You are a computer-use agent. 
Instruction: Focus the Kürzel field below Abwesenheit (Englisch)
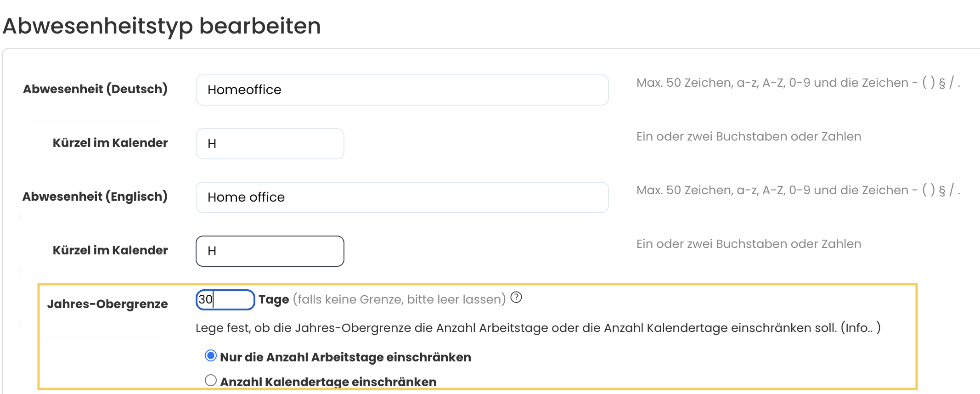pos(270,251)
